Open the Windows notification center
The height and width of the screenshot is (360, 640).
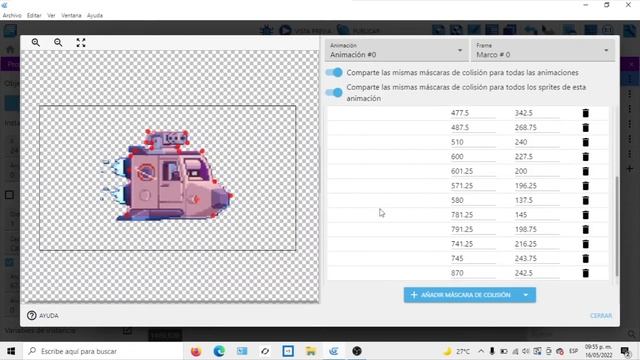(x=625, y=351)
